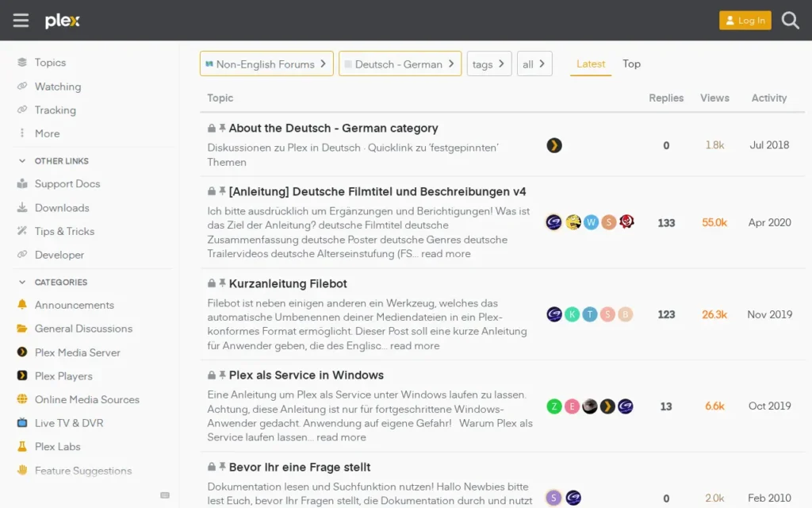Screen dimensions: 812x508
Task: Click the Log In button
Action: (745, 20)
